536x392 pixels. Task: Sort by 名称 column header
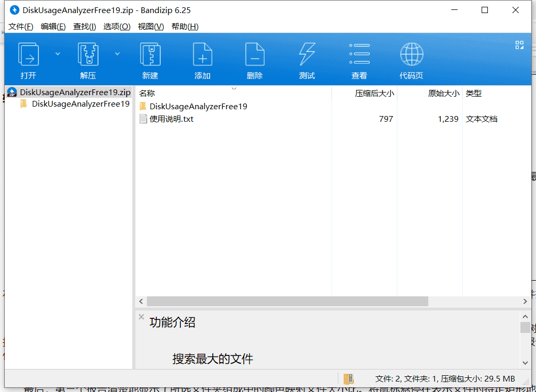[234, 93]
